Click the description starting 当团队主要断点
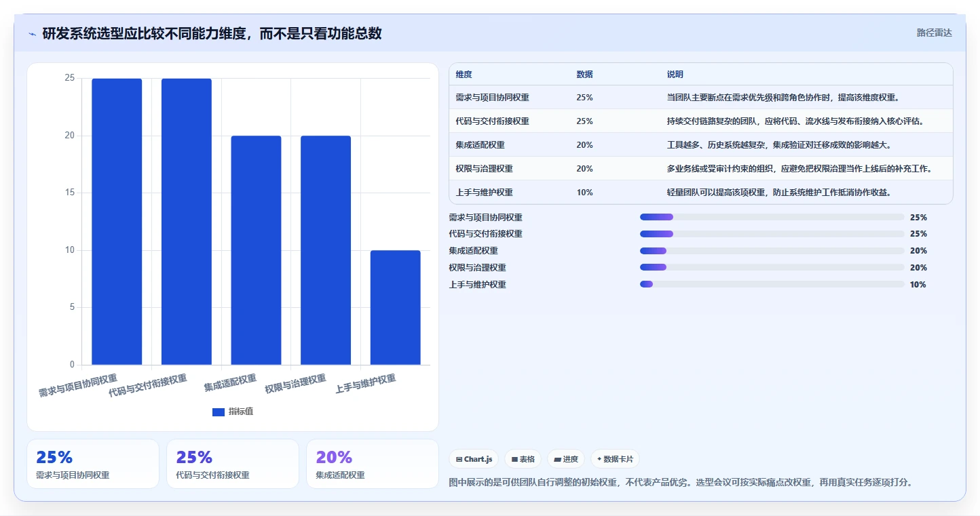Viewport: 980px width, 516px height. point(783,98)
